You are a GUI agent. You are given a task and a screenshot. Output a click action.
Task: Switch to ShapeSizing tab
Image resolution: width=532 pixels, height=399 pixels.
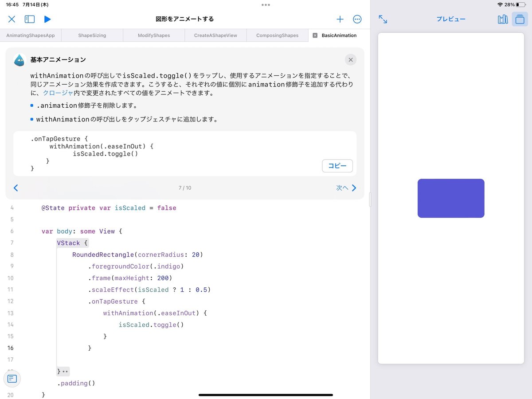[92, 35]
